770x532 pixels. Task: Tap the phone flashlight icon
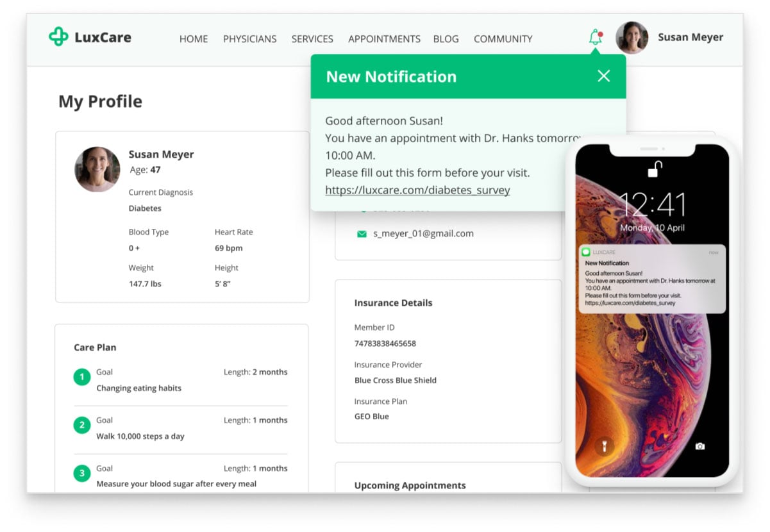pos(603,446)
